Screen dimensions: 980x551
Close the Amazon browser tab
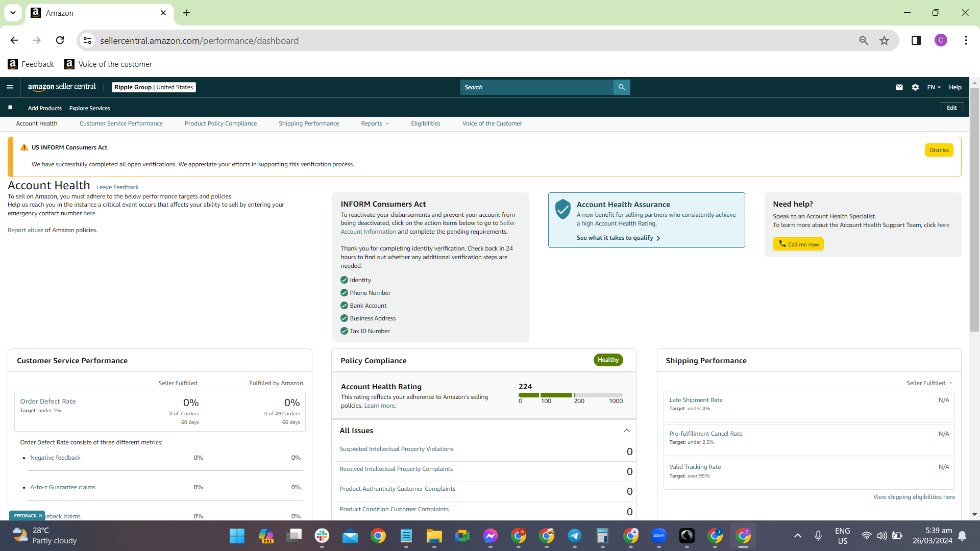tap(163, 13)
